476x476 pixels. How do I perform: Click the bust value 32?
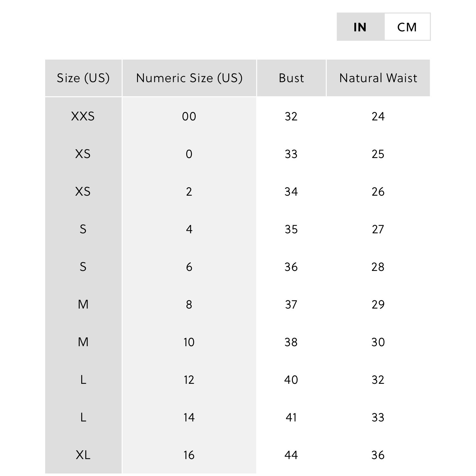coord(291,116)
